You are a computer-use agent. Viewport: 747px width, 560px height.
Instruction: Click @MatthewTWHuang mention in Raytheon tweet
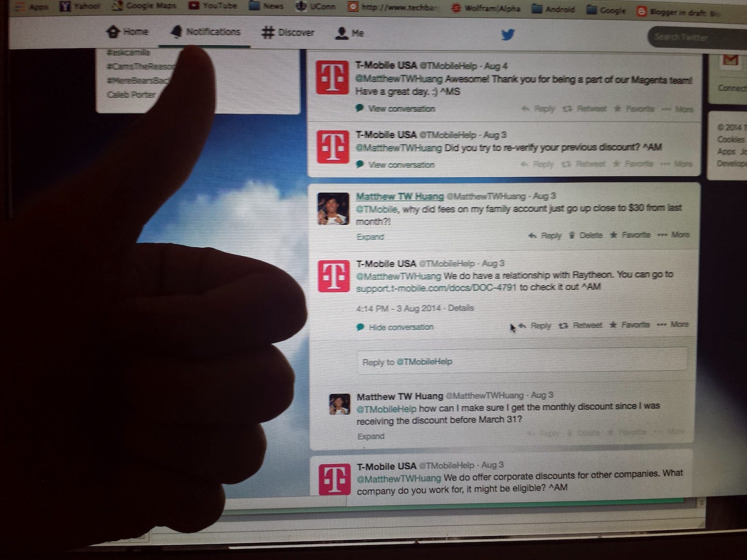click(x=398, y=275)
